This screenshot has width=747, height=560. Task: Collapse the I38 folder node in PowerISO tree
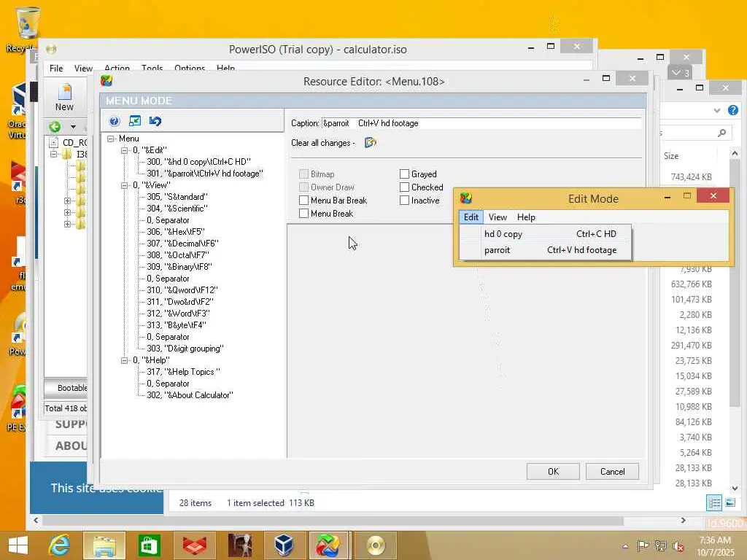coord(54,154)
